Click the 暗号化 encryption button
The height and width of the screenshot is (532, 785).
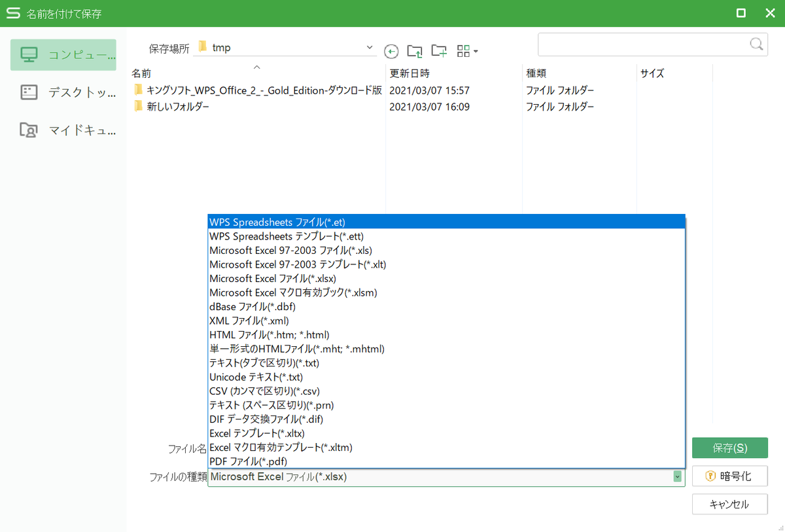tap(729, 476)
